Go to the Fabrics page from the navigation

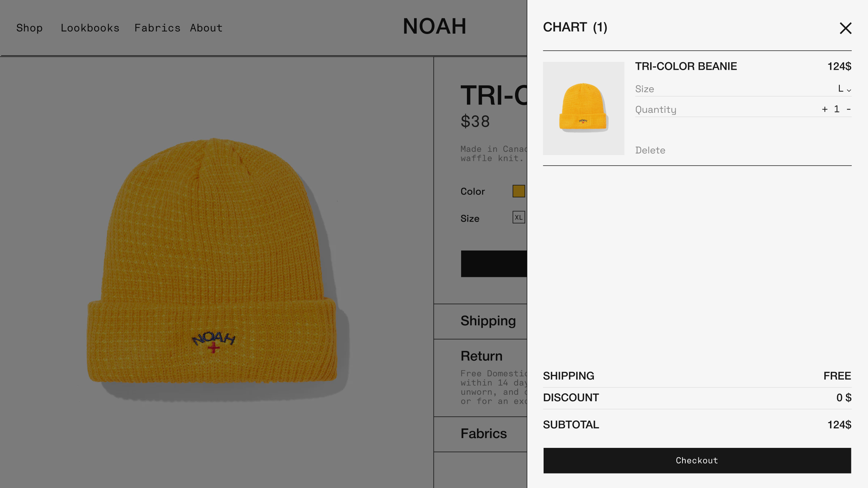(x=157, y=28)
